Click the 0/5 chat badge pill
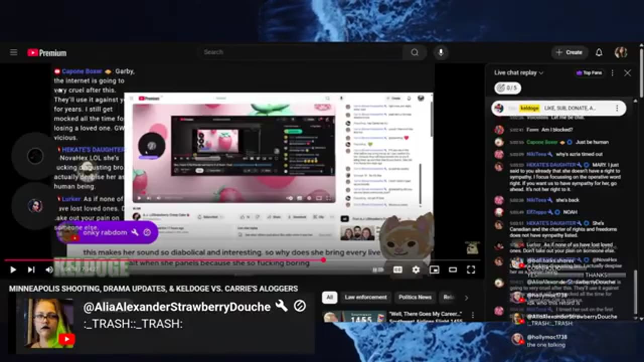The height and width of the screenshot is (362, 644). coord(507,88)
